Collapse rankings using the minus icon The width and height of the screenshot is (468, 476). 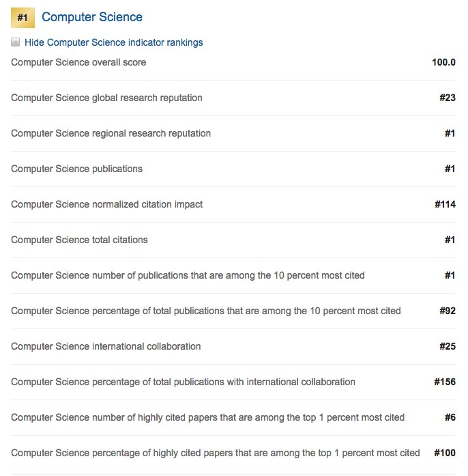pos(16,42)
